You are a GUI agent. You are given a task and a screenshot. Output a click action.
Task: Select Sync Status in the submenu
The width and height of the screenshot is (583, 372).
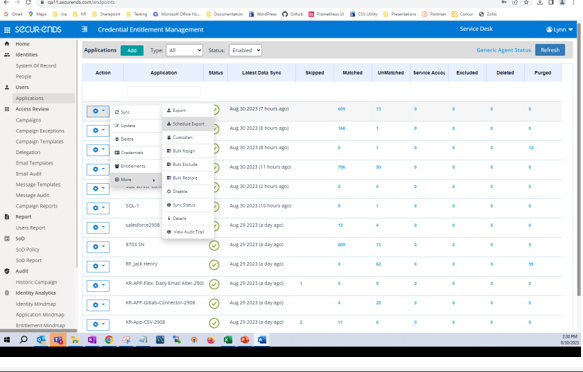(188, 205)
